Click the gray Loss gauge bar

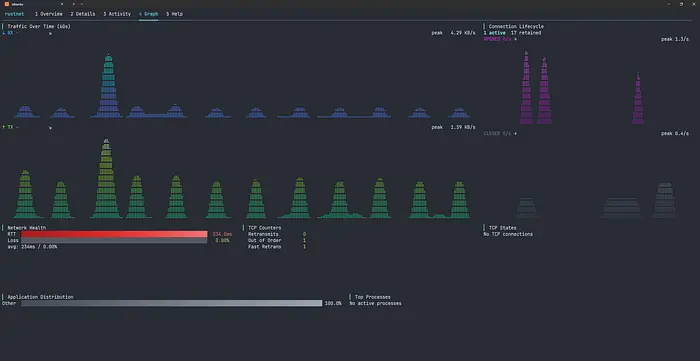click(x=114, y=240)
